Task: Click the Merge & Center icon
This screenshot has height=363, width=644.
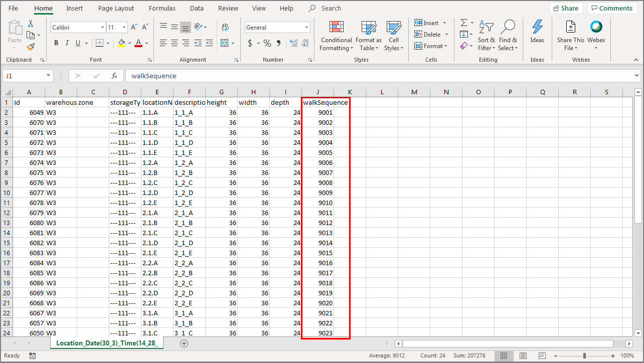Action: (x=224, y=43)
